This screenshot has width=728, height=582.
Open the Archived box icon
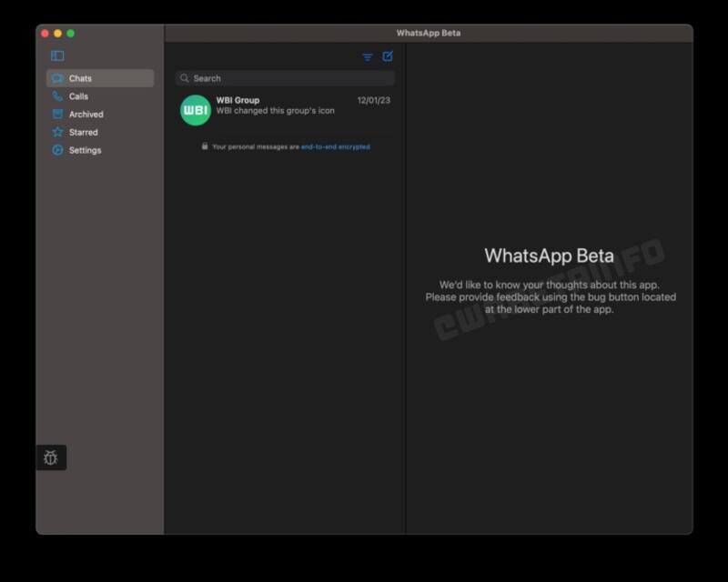(x=57, y=115)
